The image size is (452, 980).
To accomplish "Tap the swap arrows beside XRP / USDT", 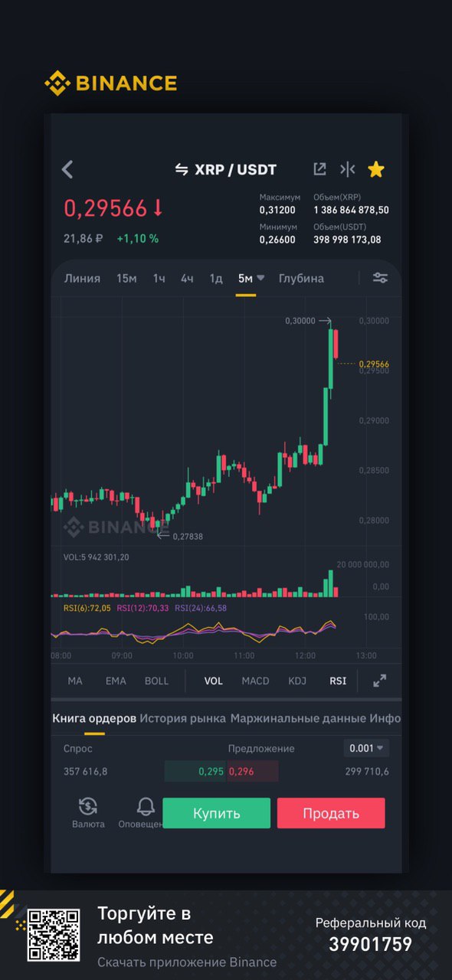I will tap(182, 169).
